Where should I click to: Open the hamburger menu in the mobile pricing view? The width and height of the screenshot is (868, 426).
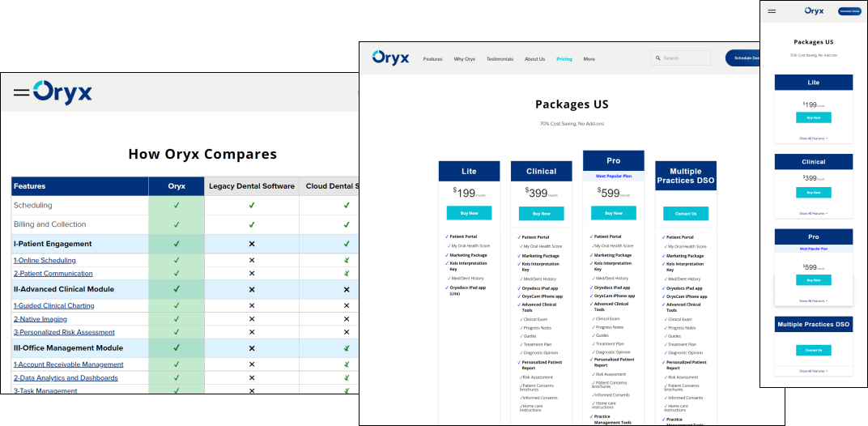pyautogui.click(x=772, y=11)
